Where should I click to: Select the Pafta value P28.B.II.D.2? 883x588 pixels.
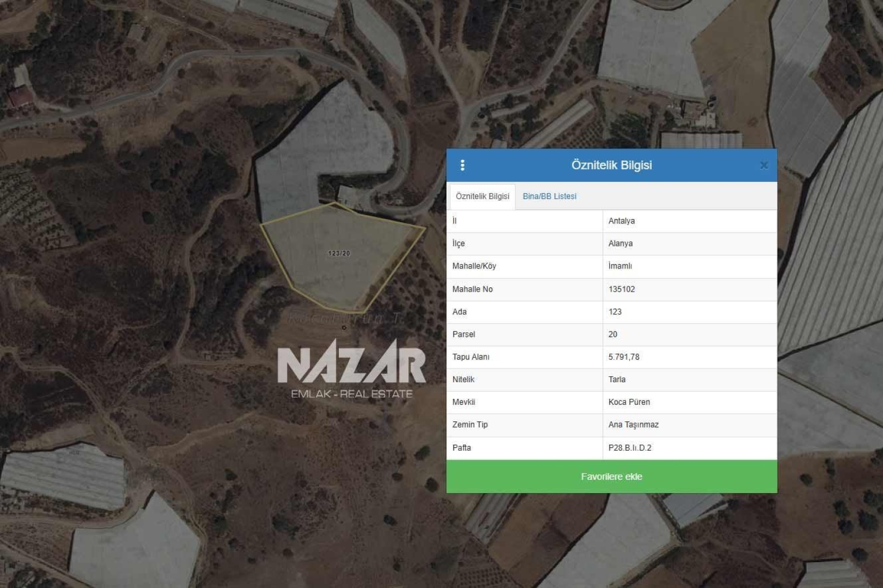(630, 448)
